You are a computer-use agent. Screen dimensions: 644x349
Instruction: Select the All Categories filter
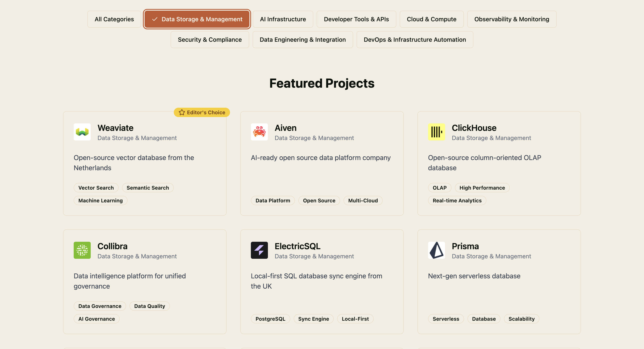(x=114, y=19)
